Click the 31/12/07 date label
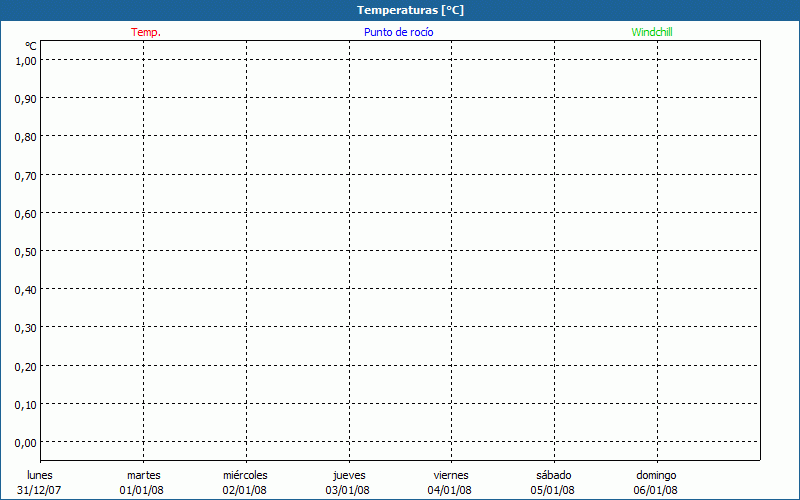800x500 pixels. 40,490
